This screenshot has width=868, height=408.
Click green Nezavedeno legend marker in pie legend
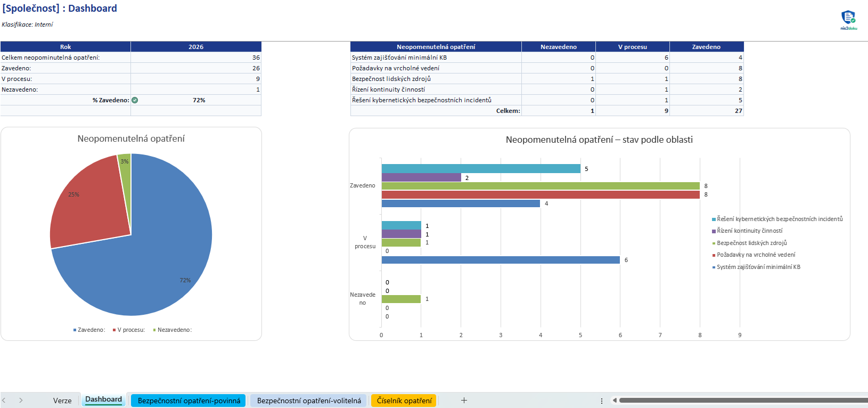coord(154,330)
